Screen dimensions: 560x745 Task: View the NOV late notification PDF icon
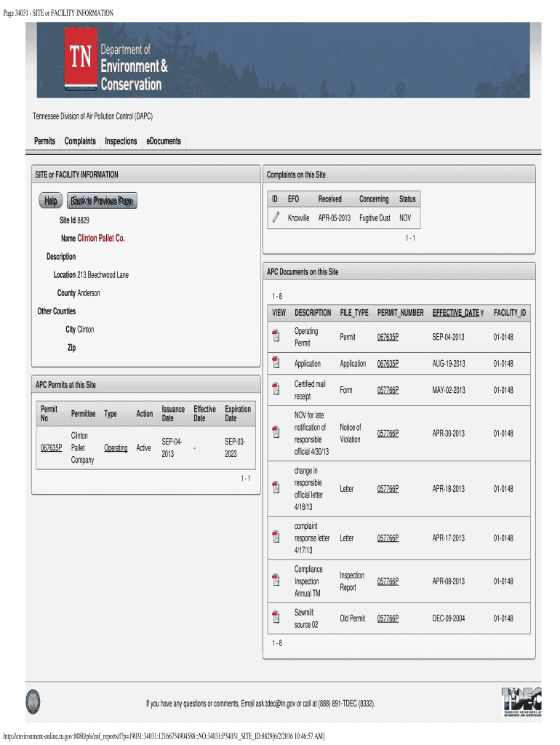pos(276,433)
